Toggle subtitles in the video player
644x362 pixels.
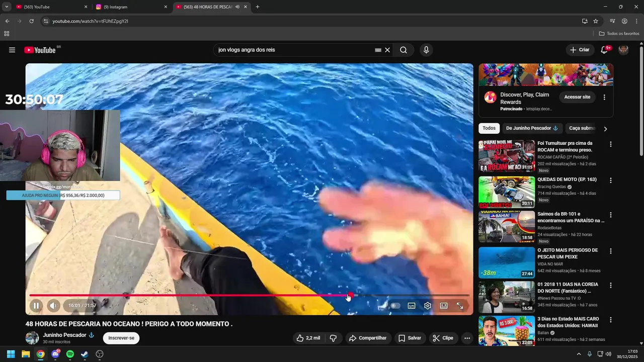point(412,306)
